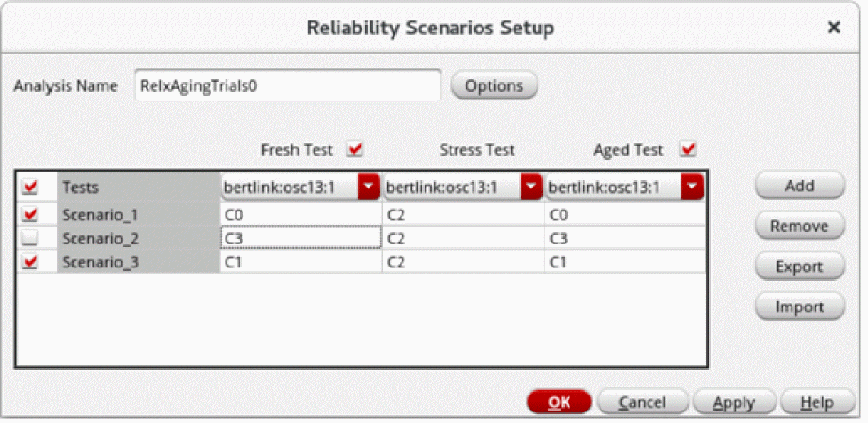Click the Options button
The height and width of the screenshot is (423, 868).
coord(494,86)
